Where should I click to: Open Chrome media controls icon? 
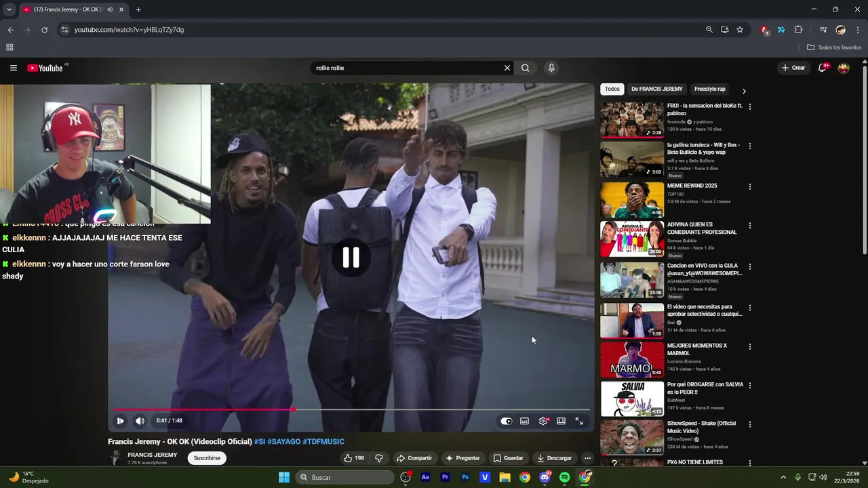823,30
